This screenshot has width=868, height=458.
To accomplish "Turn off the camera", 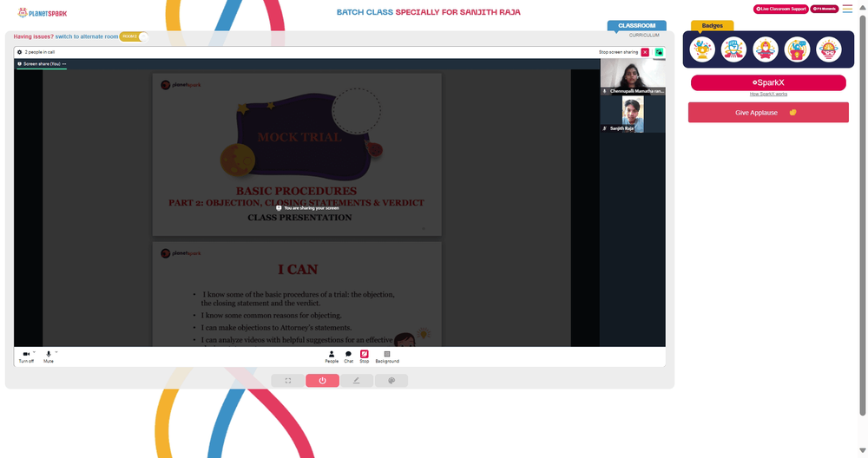I will [26, 357].
